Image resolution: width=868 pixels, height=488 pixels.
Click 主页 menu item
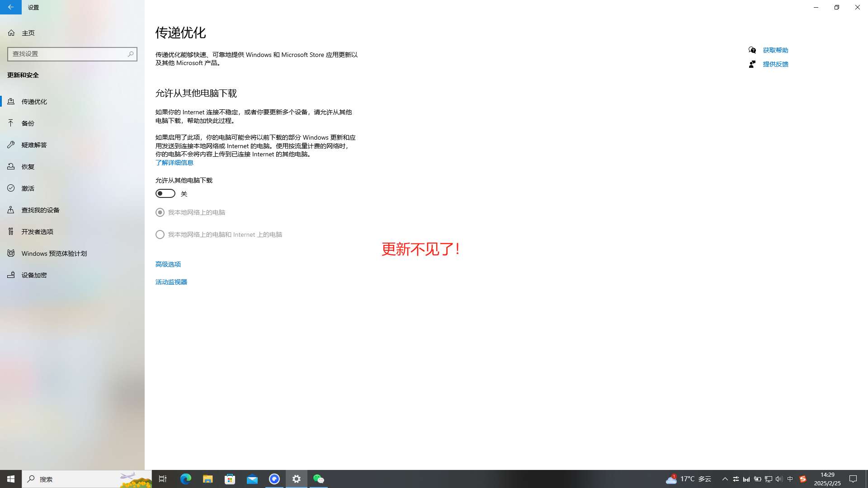(28, 32)
